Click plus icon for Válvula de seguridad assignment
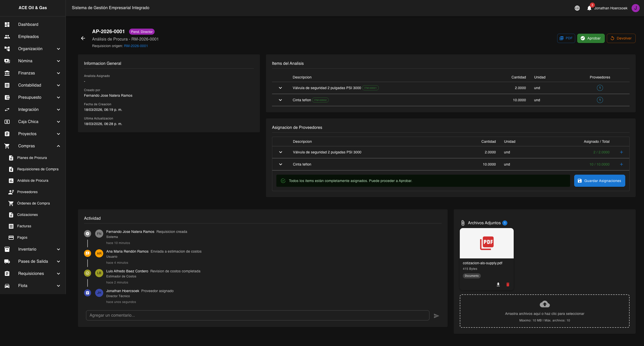This screenshot has width=644, height=346. (621, 152)
